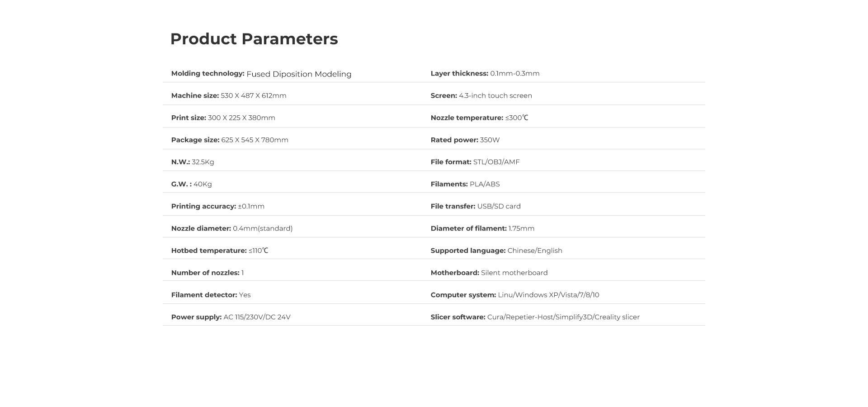This screenshot has width=868, height=407.
Task: Click the Slicer software label
Action: click(x=458, y=317)
